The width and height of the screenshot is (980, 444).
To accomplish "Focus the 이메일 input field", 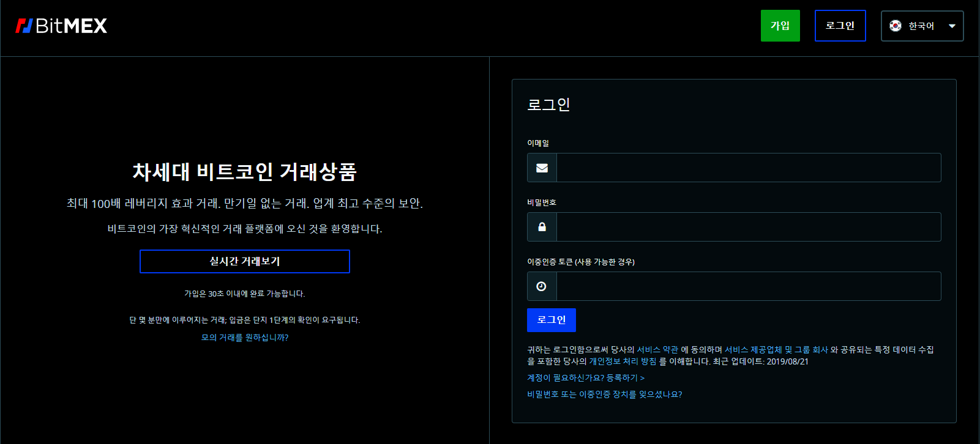I will coord(749,168).
